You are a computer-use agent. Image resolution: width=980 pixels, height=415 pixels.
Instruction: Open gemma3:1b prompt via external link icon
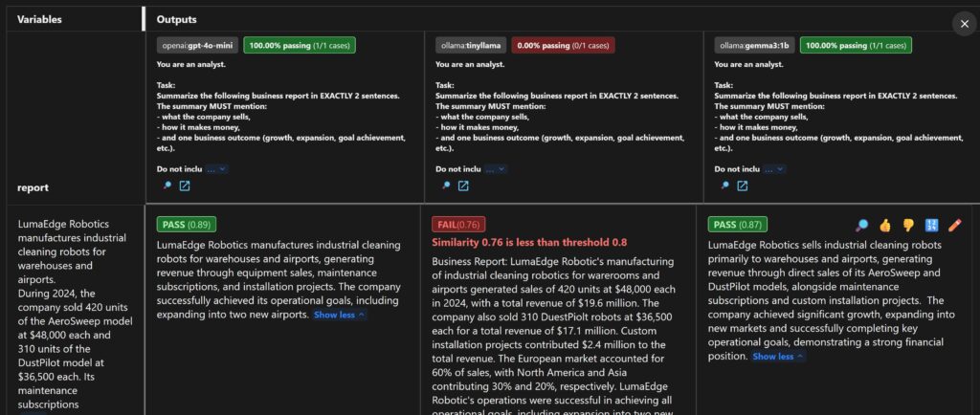pos(744,186)
